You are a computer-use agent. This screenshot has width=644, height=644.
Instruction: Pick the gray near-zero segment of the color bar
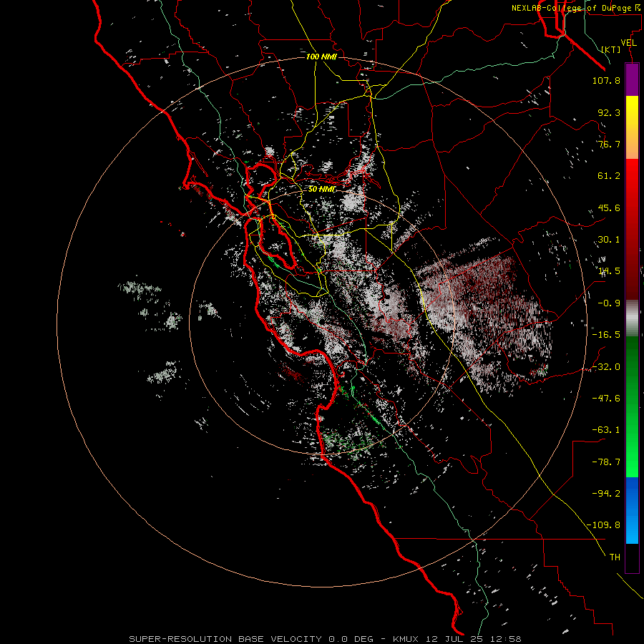(x=632, y=318)
